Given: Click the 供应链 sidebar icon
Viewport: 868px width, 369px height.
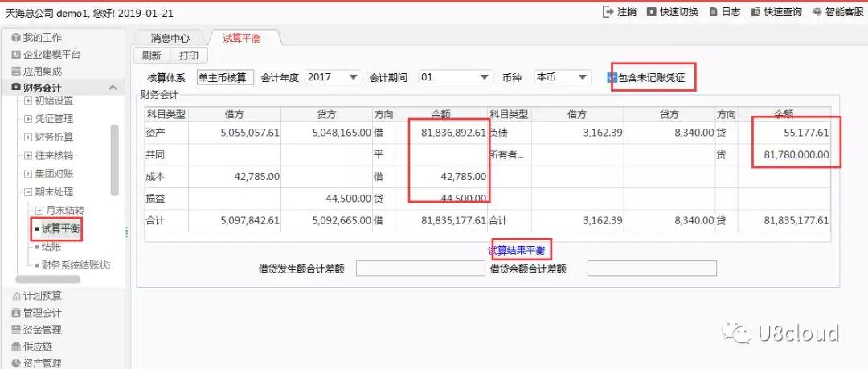Looking at the screenshot, I should coord(16,346).
